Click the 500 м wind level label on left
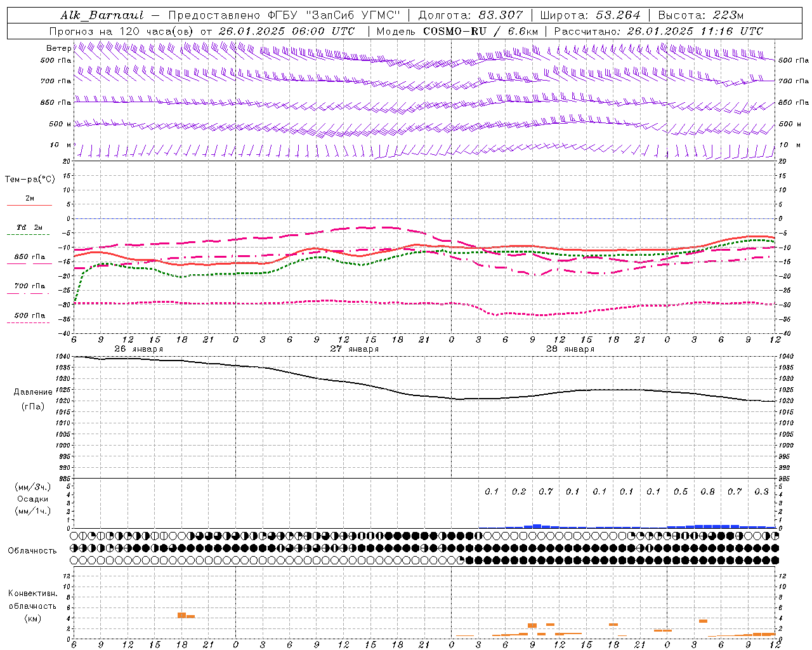The height and width of the screenshot is (650, 812). tap(60, 124)
